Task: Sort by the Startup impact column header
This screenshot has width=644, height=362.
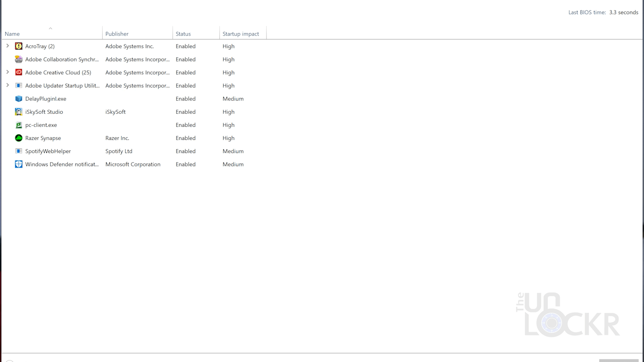Action: 240,34
